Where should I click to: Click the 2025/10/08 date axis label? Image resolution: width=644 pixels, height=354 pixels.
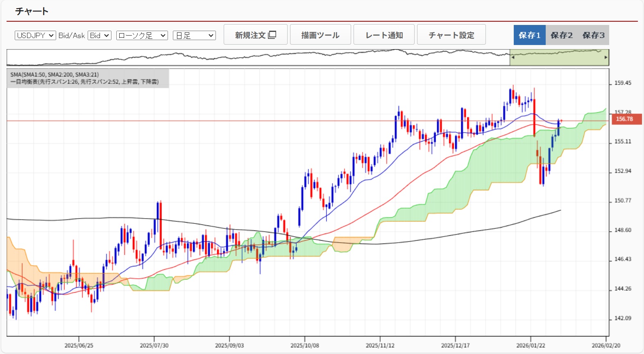click(x=304, y=345)
